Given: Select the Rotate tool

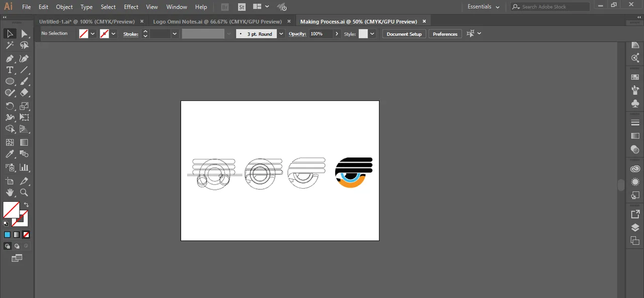Looking at the screenshot, I should [x=10, y=106].
